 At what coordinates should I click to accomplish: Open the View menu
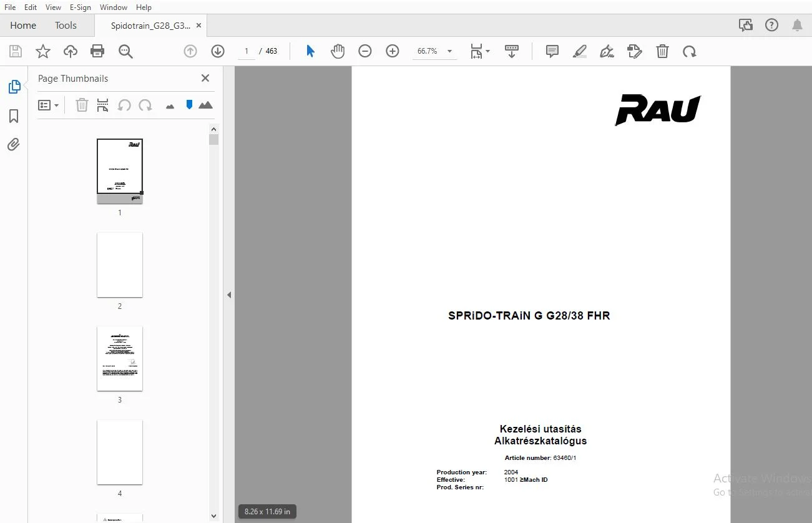click(53, 7)
